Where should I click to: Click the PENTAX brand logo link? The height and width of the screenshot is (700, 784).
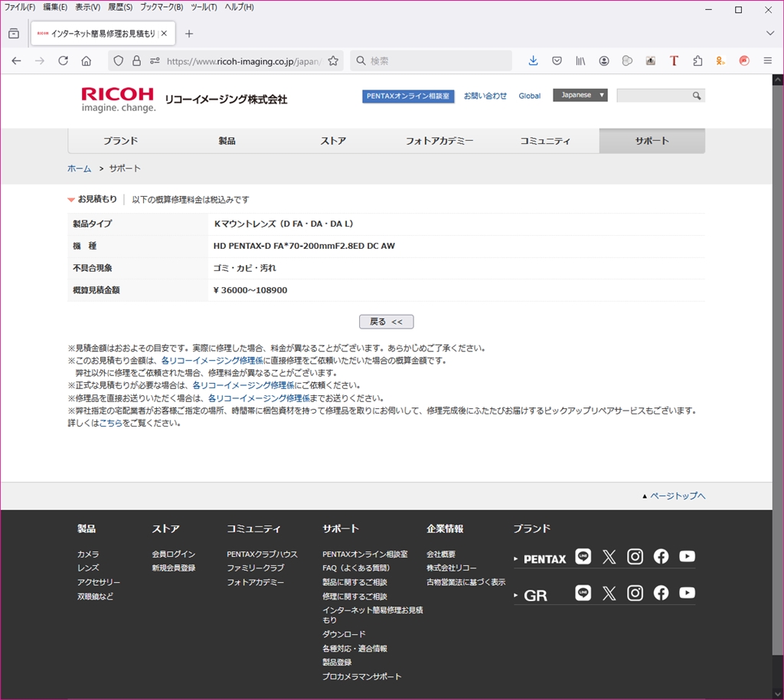(x=545, y=559)
